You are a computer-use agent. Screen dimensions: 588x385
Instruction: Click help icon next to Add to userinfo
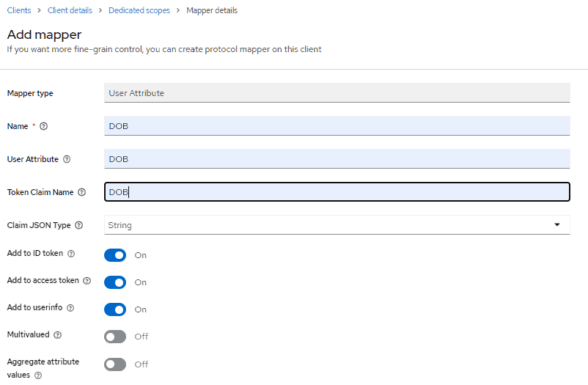[x=70, y=308]
